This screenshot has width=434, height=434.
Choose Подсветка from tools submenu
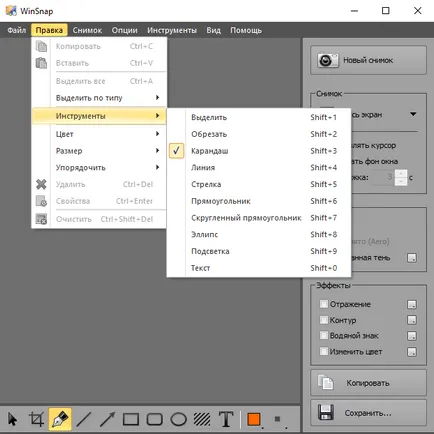coord(259,251)
